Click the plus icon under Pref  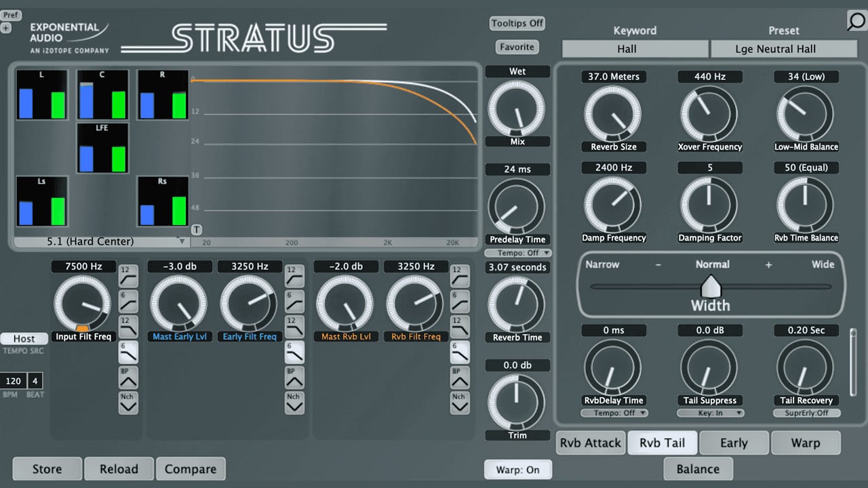6,28
